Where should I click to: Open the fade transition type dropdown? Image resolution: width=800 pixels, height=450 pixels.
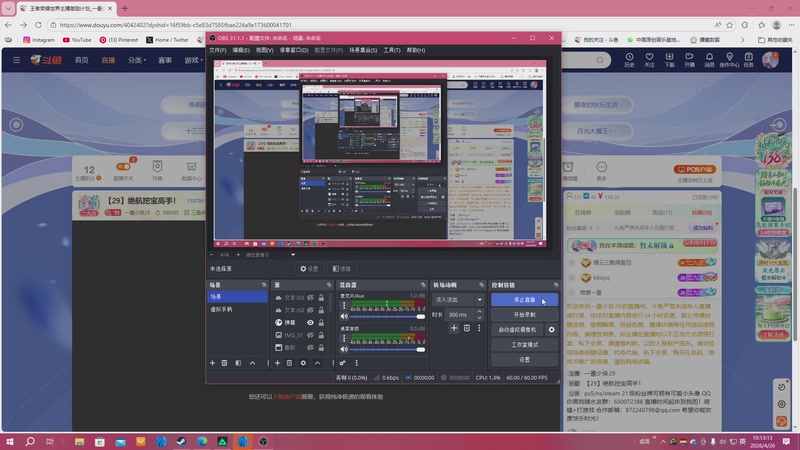458,299
